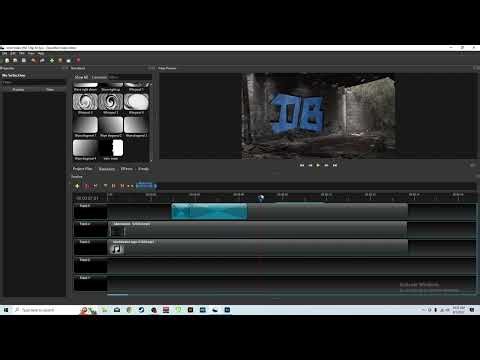
Task: Click the Track 3 label
Action: point(85,242)
